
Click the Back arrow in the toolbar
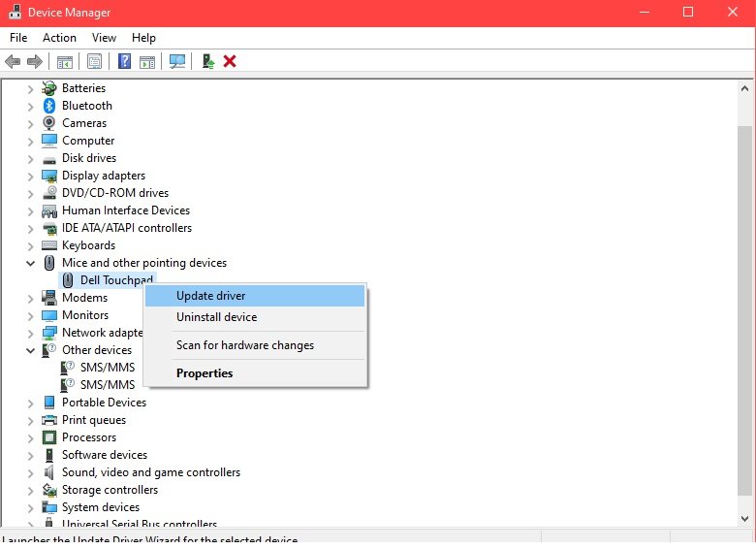[12, 62]
